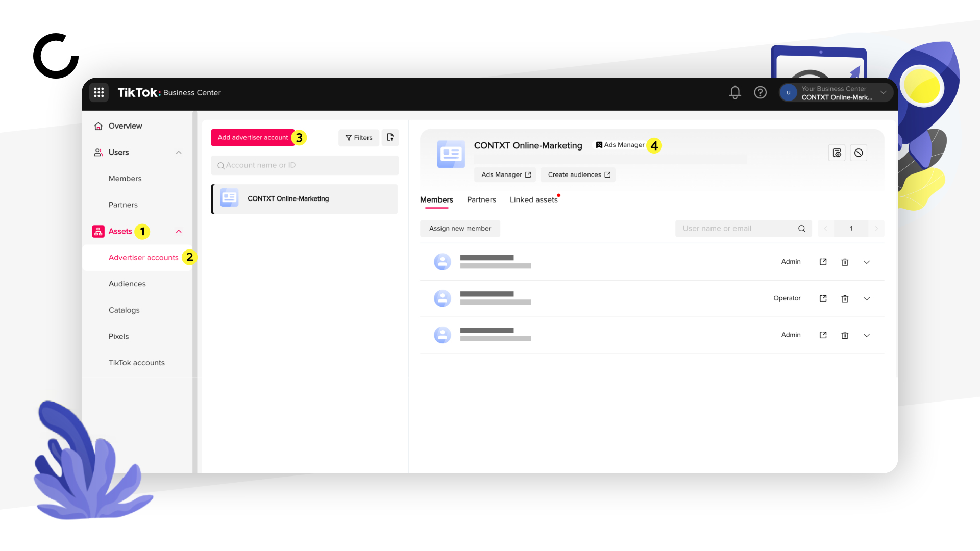
Task: Open the notifications bell
Action: 735,92
